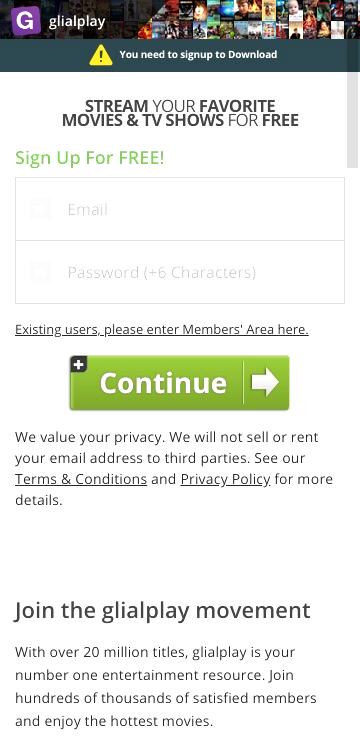Click the yellow warning triangle icon
360x740 pixels.
[x=101, y=55]
